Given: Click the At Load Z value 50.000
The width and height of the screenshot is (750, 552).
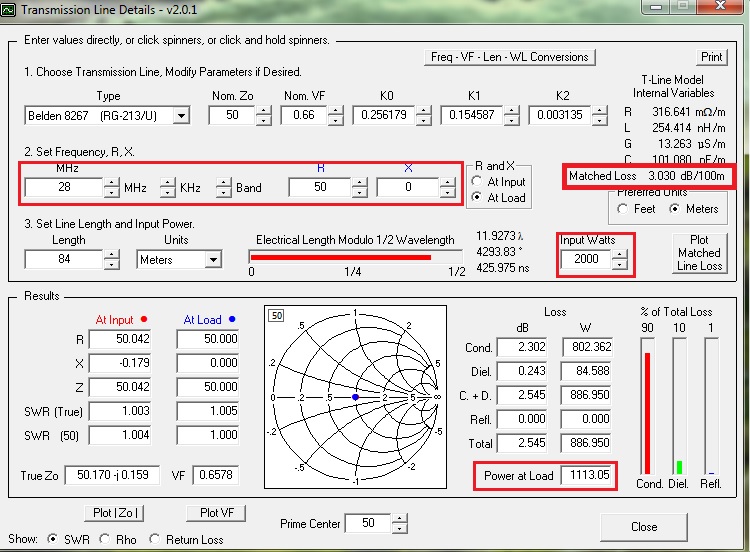Looking at the screenshot, I should 208,387.
